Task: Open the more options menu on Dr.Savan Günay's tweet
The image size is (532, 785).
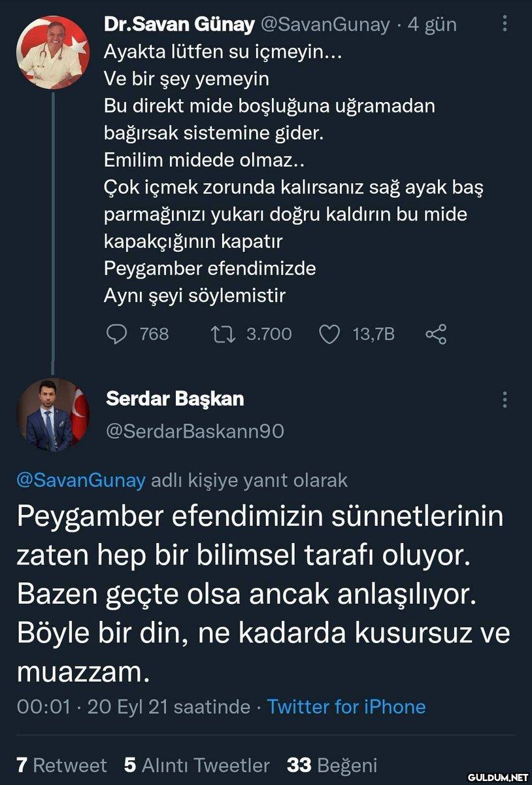Action: (505, 24)
